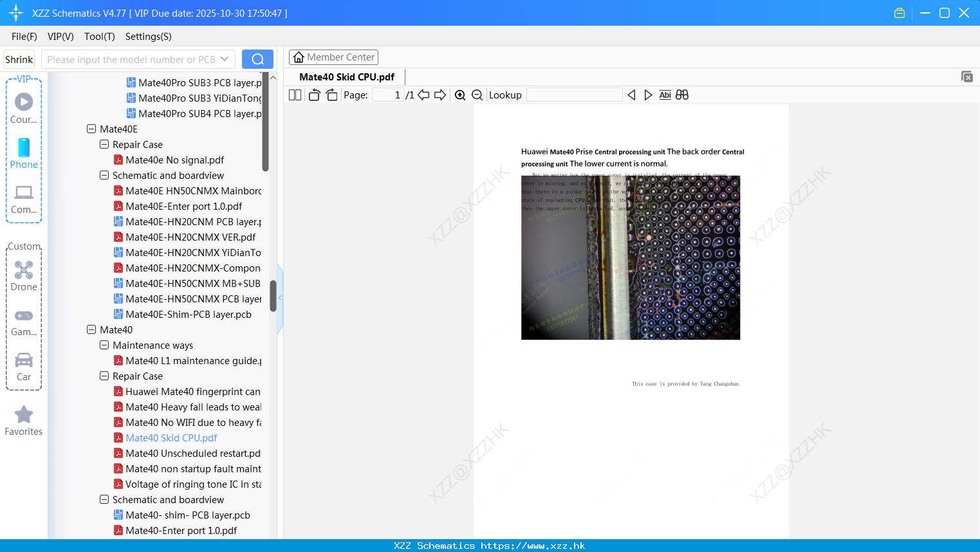This screenshot has height=552, width=980.
Task: Open Mate40- shim- PCB layer.pcb
Action: click(188, 515)
